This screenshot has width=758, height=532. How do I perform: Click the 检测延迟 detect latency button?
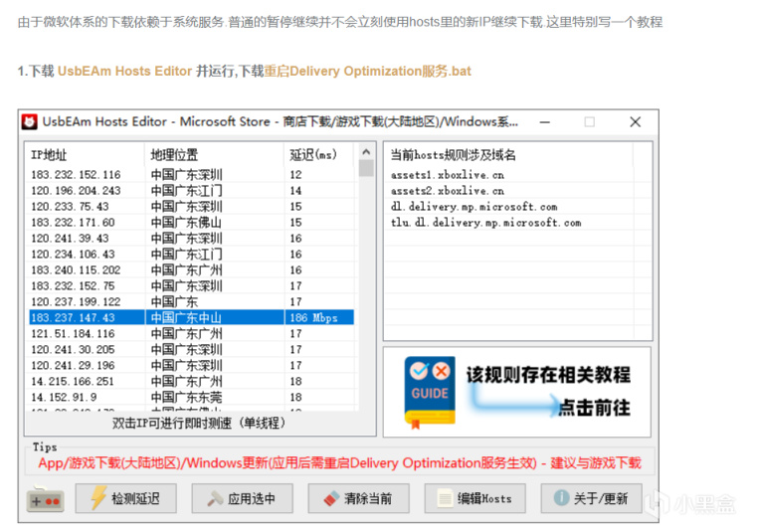[125, 498]
